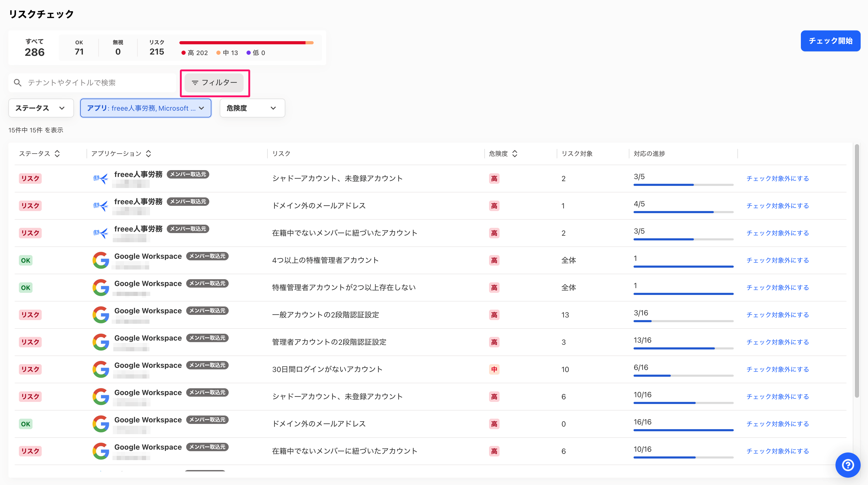Sort by ステータス column arrows
868x485 pixels.
coord(57,154)
